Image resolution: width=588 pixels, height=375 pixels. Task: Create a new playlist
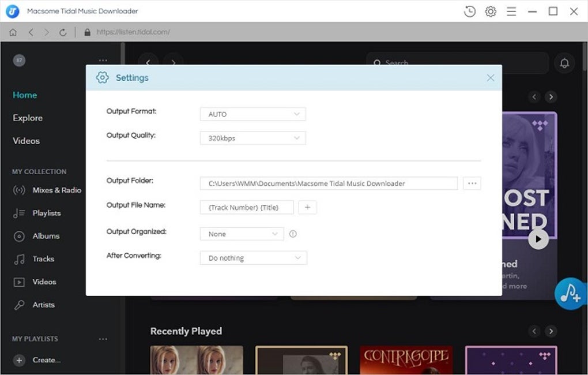[x=37, y=361]
